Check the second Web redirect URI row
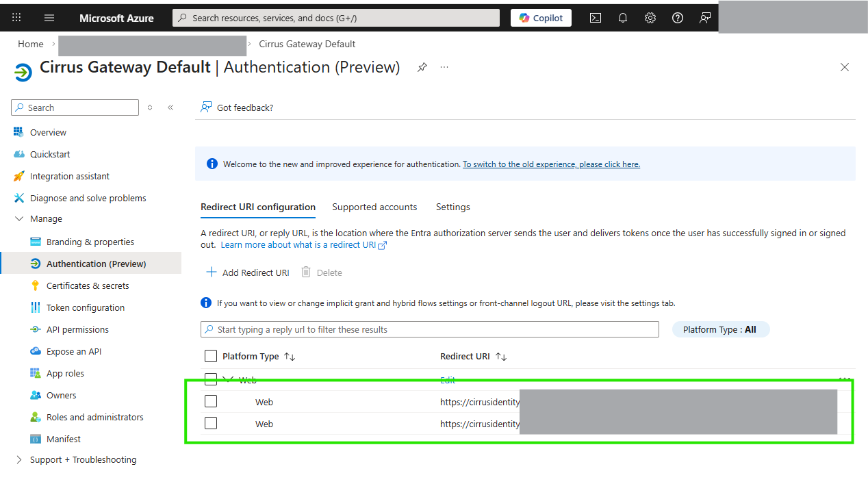868x497 pixels. 211,423
